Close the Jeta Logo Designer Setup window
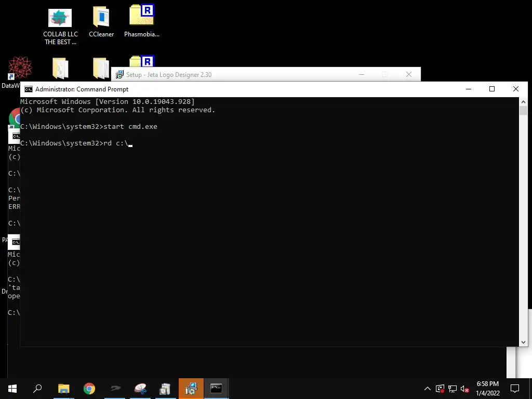Screen dimensions: 532x399 click(x=409, y=74)
